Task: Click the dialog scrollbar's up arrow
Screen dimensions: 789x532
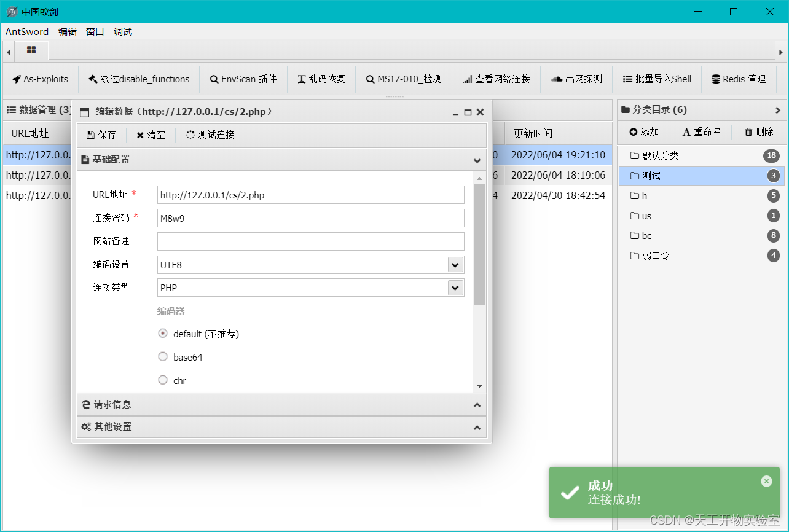Action: 480,178
